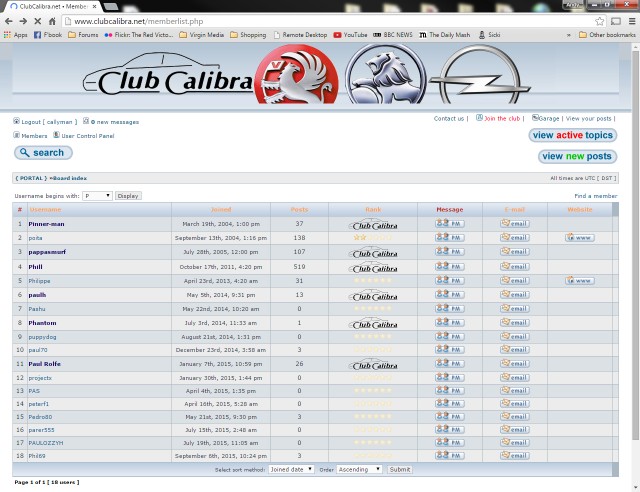
Task: Click the PM icon for Paul Rolfe
Action: [x=449, y=364]
